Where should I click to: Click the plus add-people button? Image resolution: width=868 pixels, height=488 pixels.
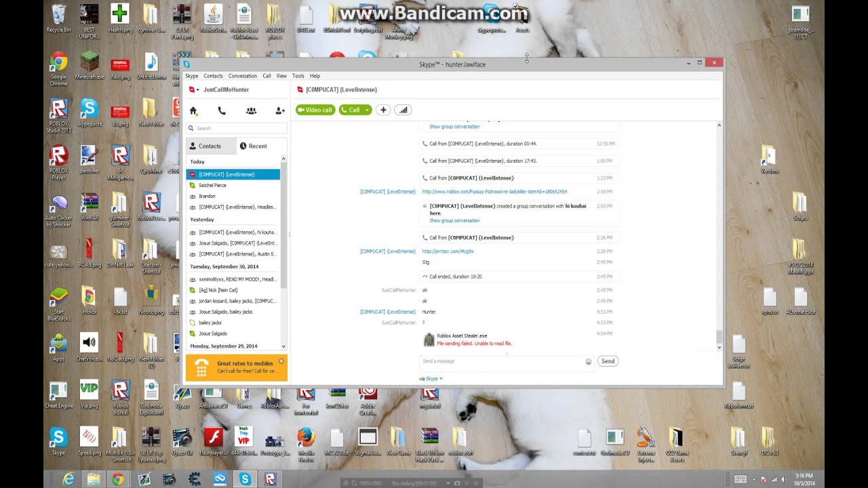pos(383,110)
